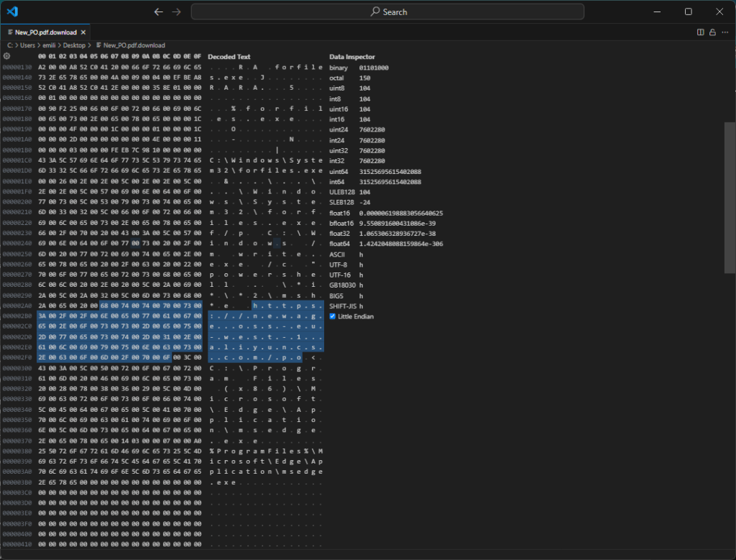736x560 pixels.
Task: Click the split editor right icon
Action: coord(701,32)
